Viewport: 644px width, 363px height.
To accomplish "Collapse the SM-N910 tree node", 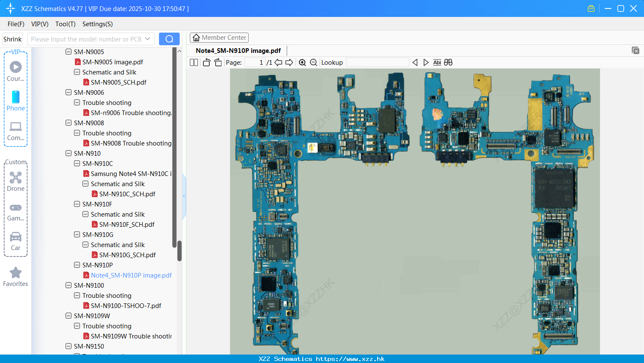I will (x=69, y=153).
